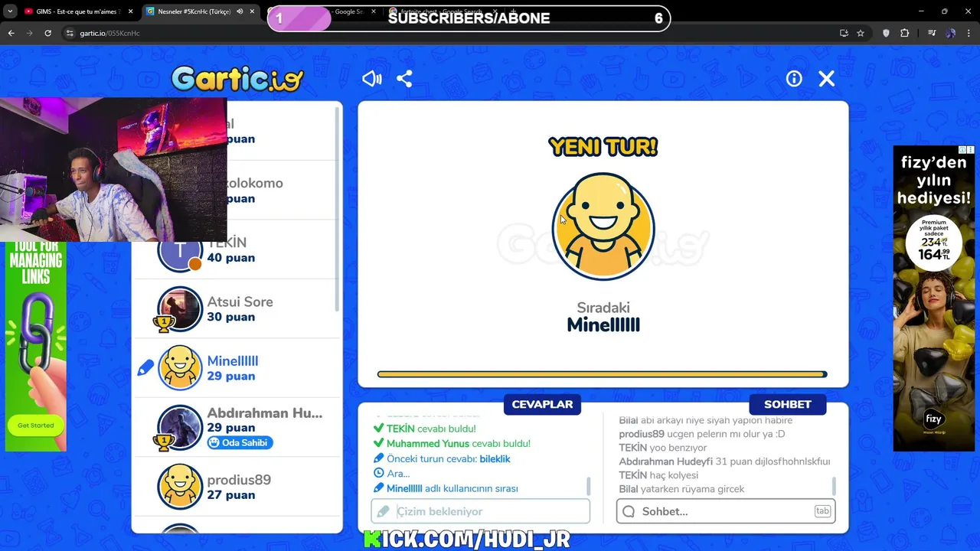Close the GIMS YouTube tab
Image resolution: width=980 pixels, height=551 pixels.
130,11
